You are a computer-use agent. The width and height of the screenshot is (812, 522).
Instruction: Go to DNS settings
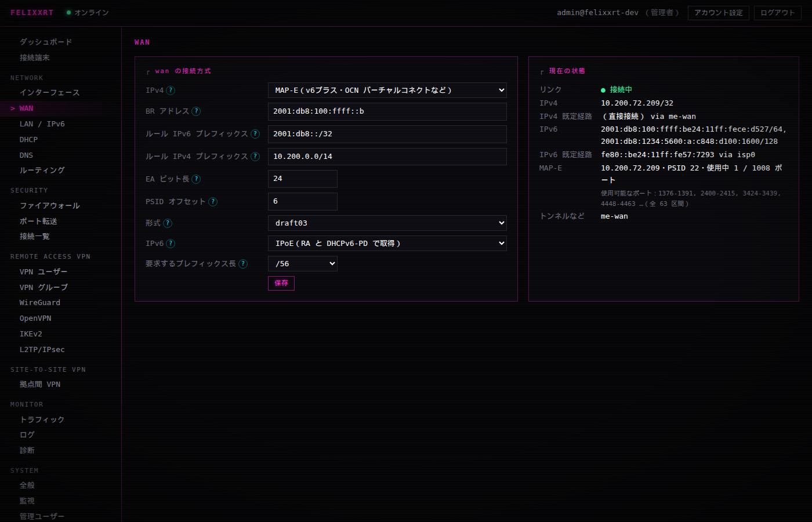27,155
